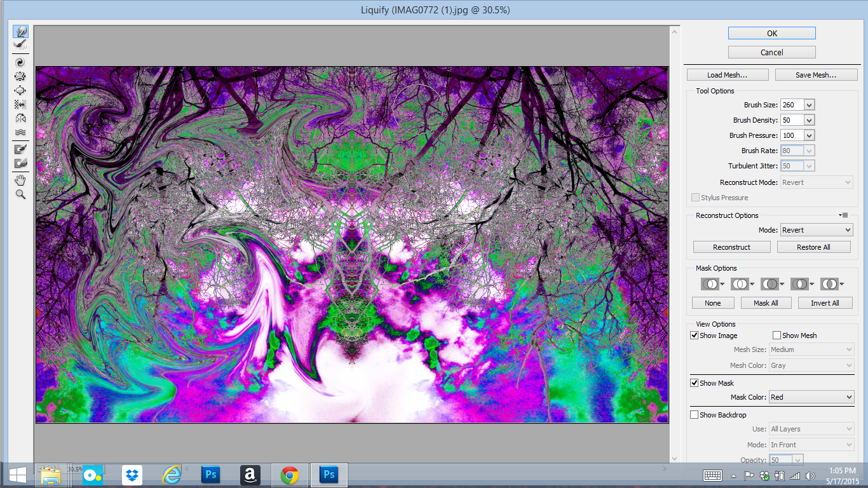
Task: Click the Action Center flag icon
Action: tap(749, 476)
